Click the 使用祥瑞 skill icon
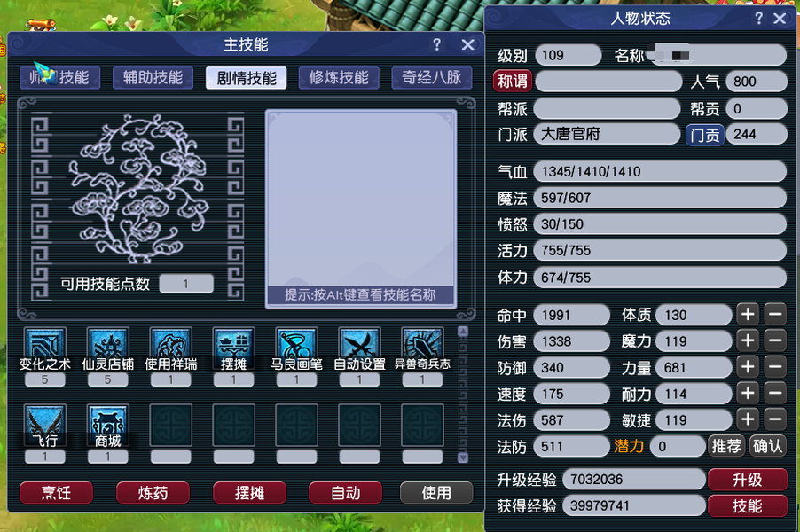Viewport: 800px width, 532px height. pos(171,344)
